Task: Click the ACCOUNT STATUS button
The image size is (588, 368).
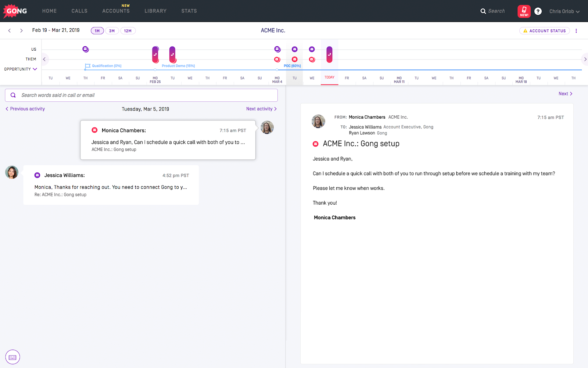Action: (x=544, y=30)
